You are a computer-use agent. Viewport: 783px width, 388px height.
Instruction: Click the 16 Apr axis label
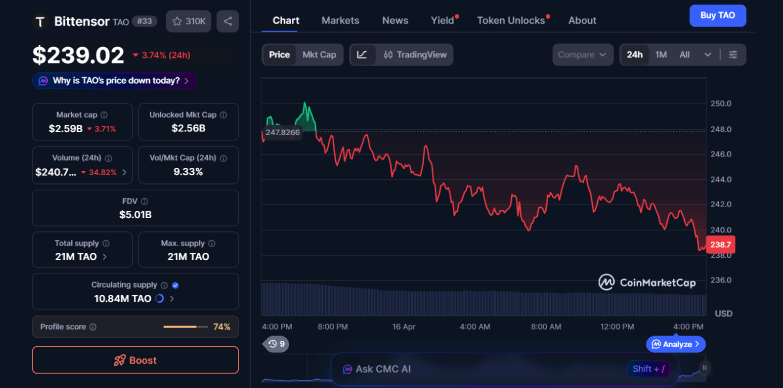(x=403, y=327)
